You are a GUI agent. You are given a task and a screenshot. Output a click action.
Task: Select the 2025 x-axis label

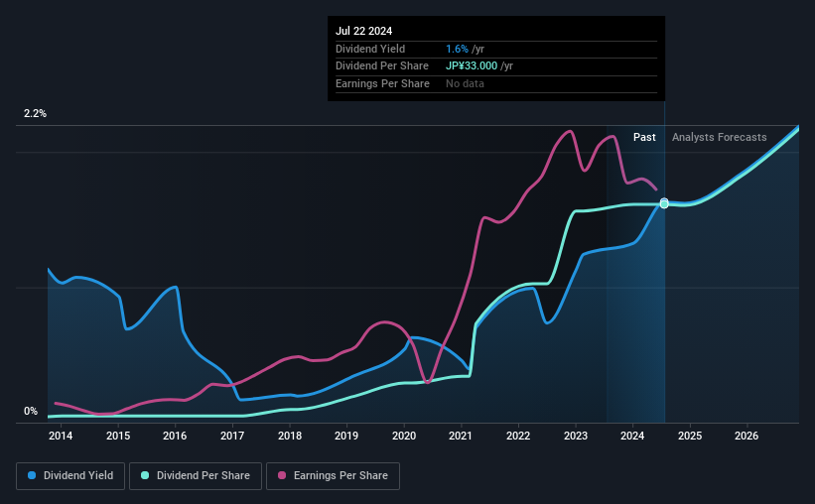(690, 436)
